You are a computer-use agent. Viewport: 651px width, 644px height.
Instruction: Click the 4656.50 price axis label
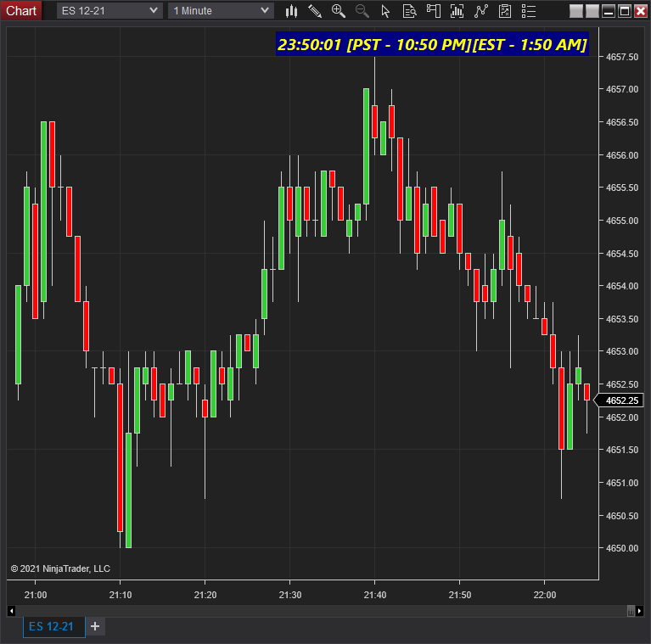[622, 122]
